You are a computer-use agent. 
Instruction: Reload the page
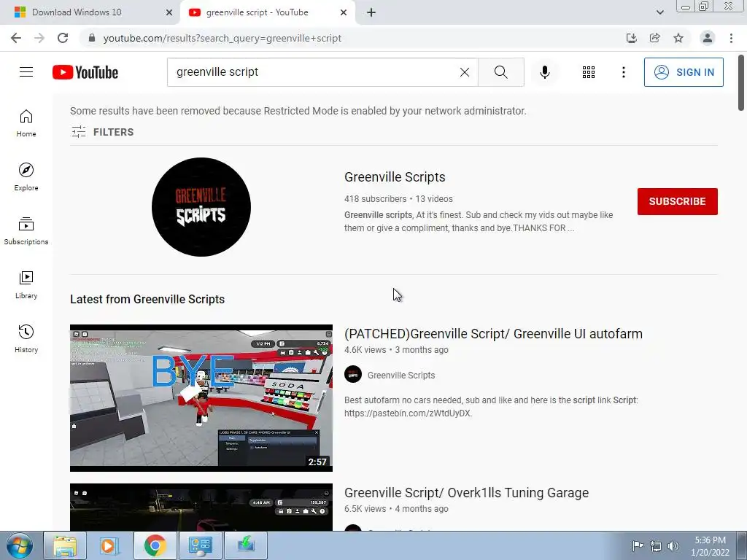(x=63, y=38)
